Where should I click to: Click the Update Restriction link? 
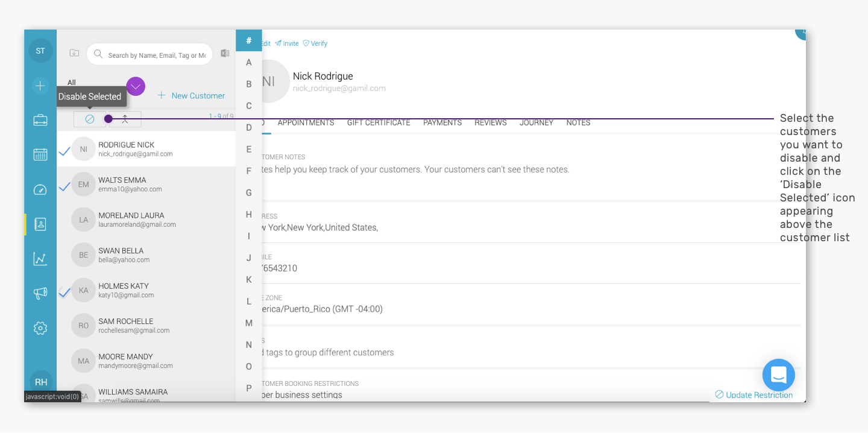(x=753, y=395)
